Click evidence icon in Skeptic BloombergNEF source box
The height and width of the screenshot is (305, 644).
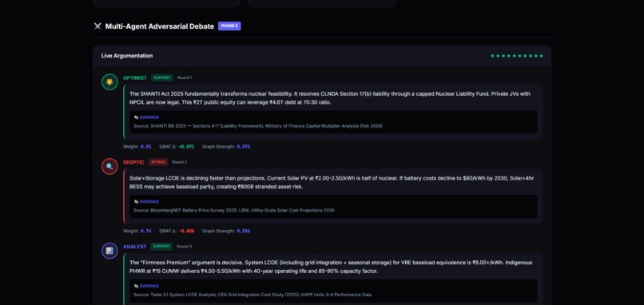136,202
